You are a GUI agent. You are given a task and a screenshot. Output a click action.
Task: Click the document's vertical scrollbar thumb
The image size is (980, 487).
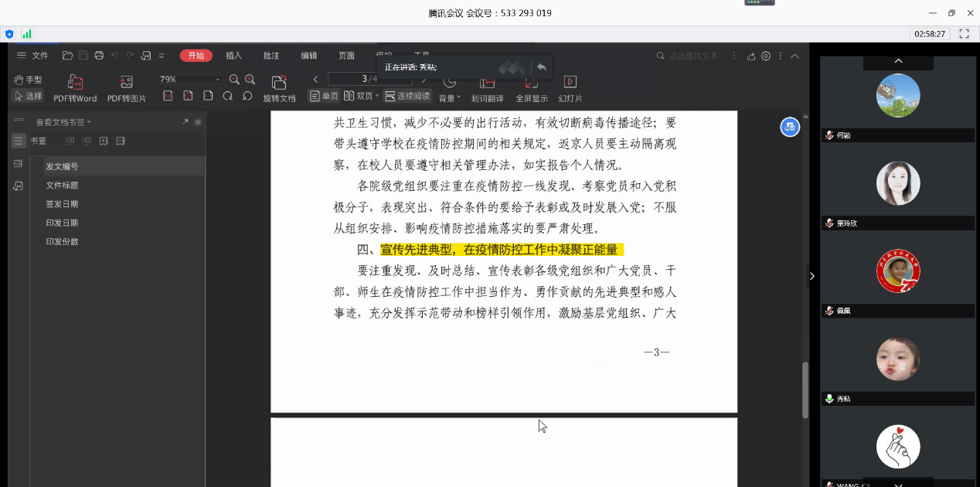[x=805, y=390]
